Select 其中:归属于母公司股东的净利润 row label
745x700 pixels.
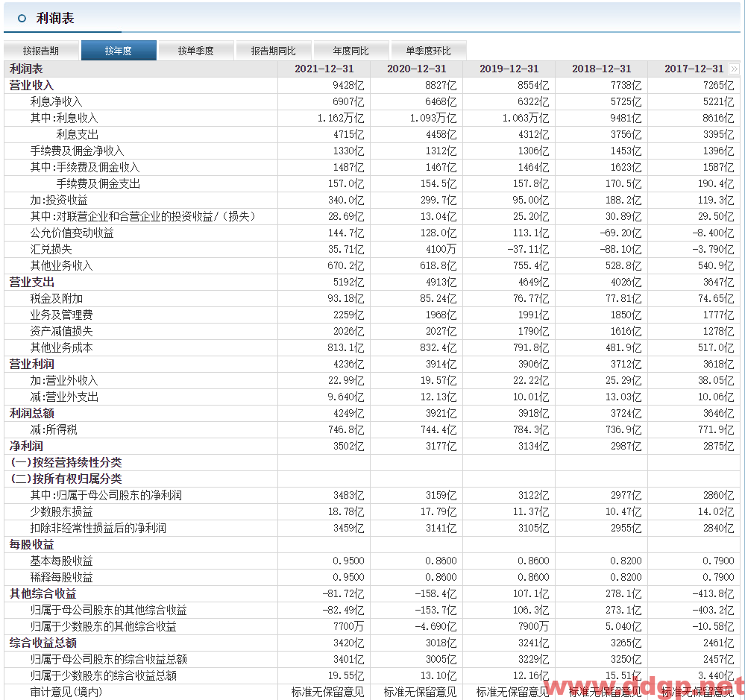click(106, 495)
